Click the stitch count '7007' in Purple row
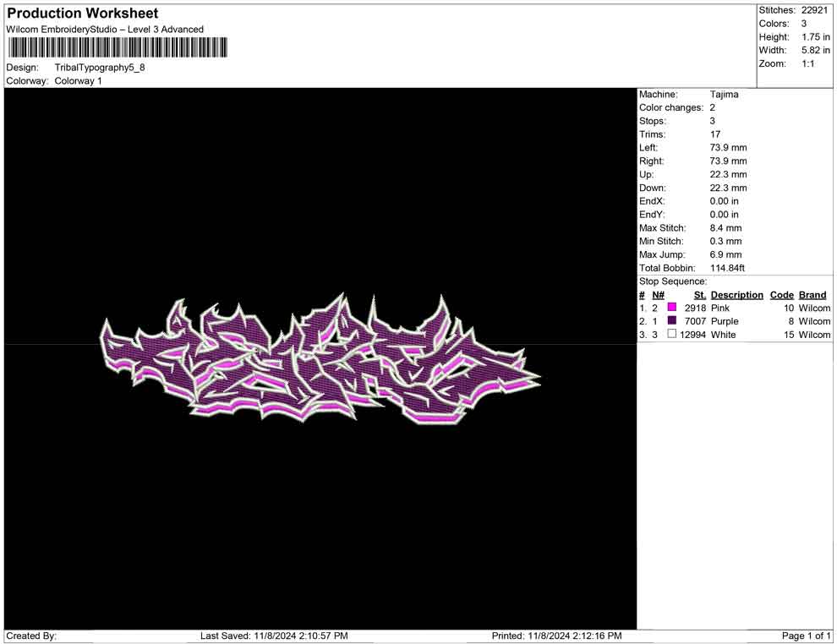Image resolution: width=837 pixels, height=644 pixels. [x=696, y=321]
